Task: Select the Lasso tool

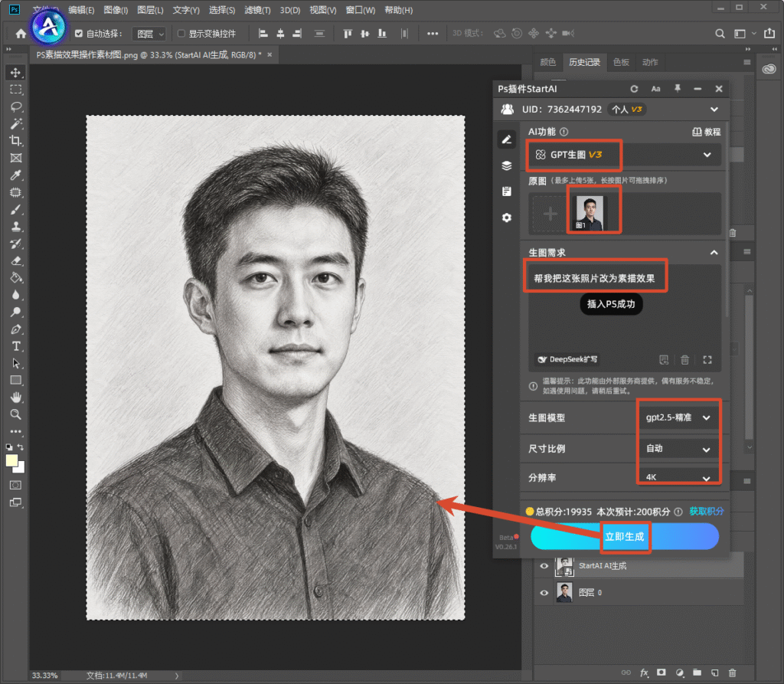Action: click(x=15, y=106)
